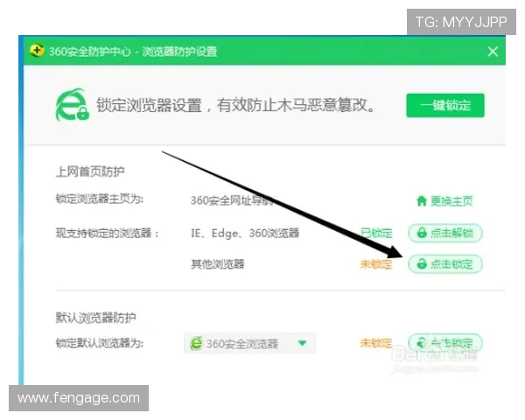Click the 360安全网址导航 homepage value
Viewport: 525px width, 420px height.
click(232, 200)
